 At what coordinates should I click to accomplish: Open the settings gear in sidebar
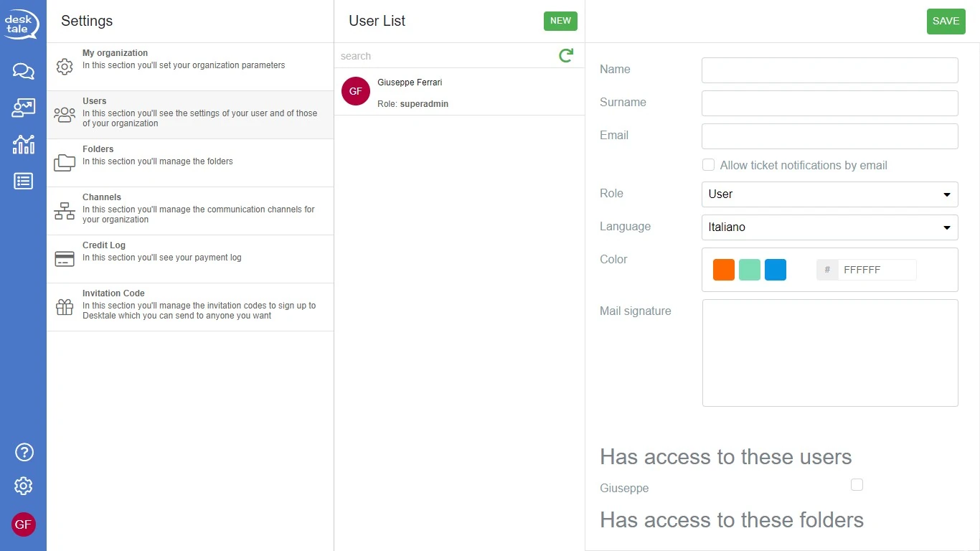pos(24,486)
